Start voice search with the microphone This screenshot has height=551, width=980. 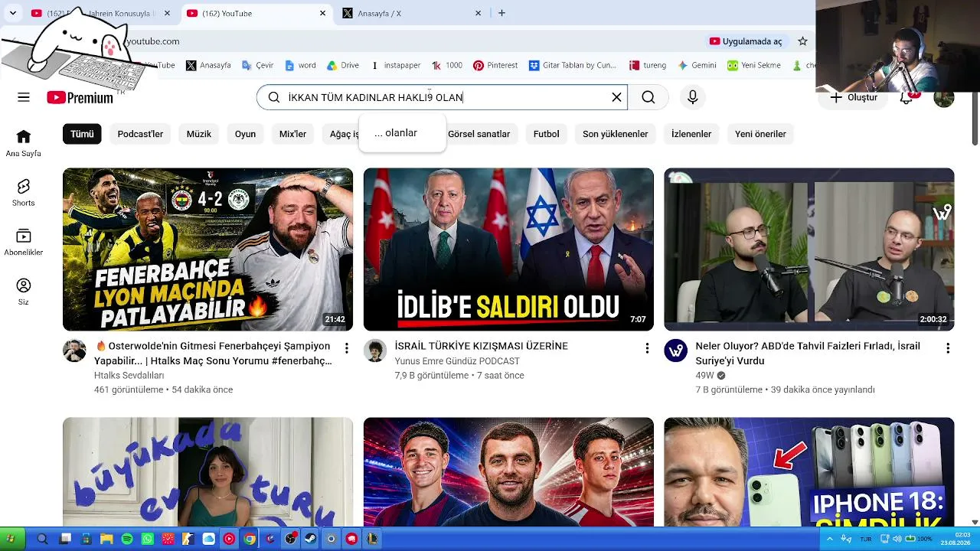pos(693,97)
